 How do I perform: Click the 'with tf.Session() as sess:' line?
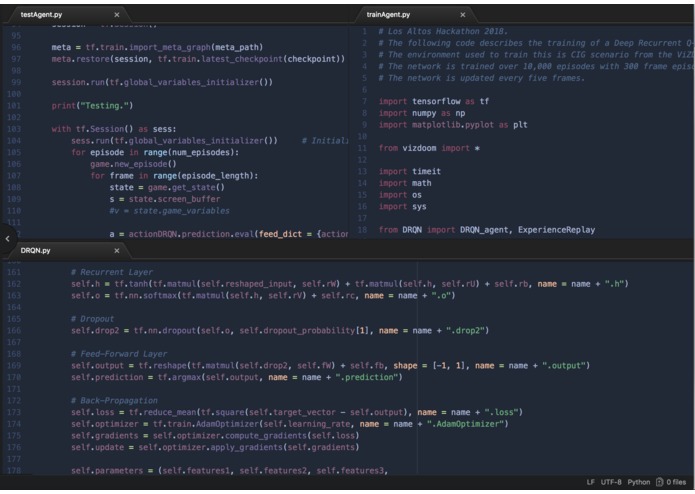[x=114, y=129]
